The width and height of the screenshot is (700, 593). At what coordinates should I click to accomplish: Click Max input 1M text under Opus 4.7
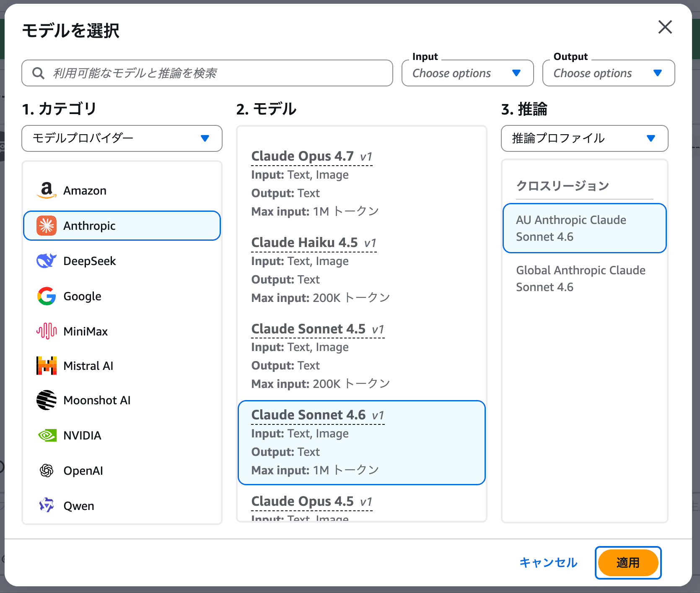point(315,211)
